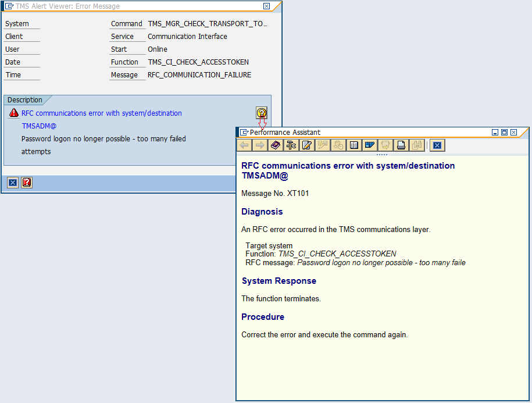Click the RFC communications error link text
The height and width of the screenshot is (403, 532).
[101, 113]
